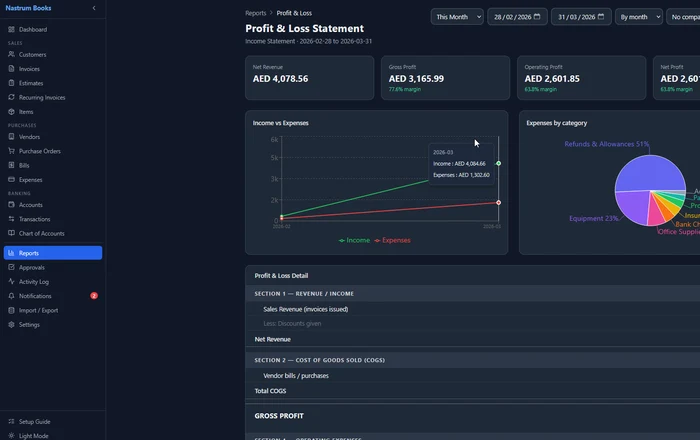This screenshot has width=700, height=440.
Task: Expand the By month grouping dropdown
Action: [x=637, y=17]
